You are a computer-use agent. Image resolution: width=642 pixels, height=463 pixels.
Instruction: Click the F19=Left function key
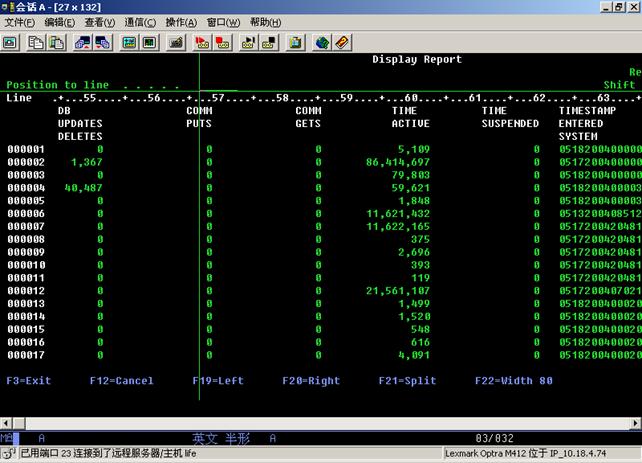(218, 381)
